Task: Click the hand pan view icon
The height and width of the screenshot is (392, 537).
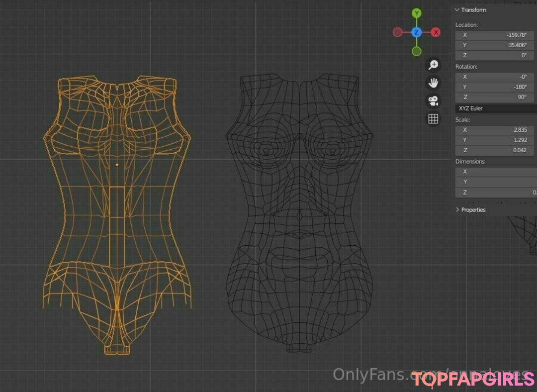Action: (x=433, y=83)
